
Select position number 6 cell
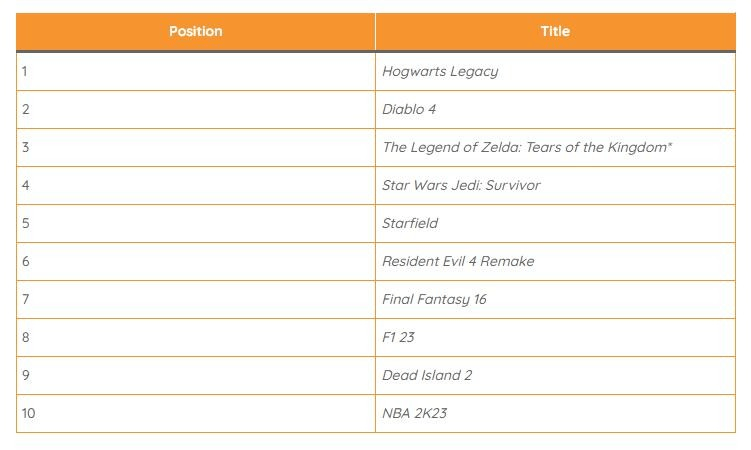tap(195, 261)
